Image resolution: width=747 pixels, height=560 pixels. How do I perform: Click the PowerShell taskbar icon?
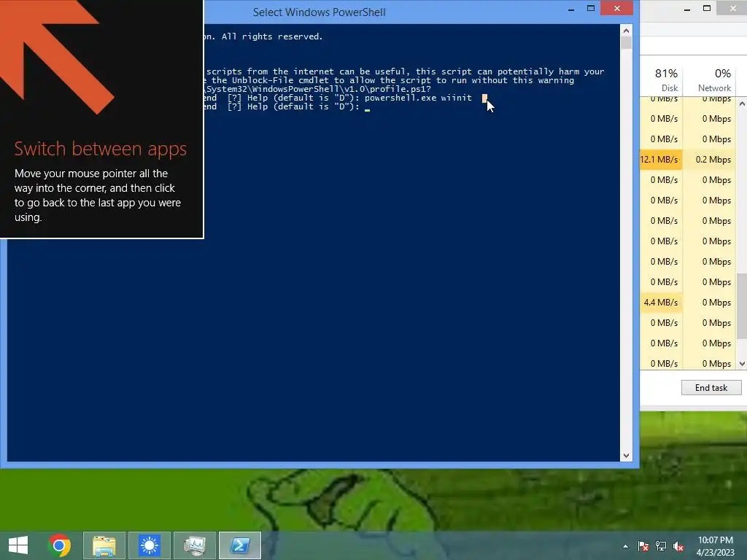pyautogui.click(x=239, y=545)
